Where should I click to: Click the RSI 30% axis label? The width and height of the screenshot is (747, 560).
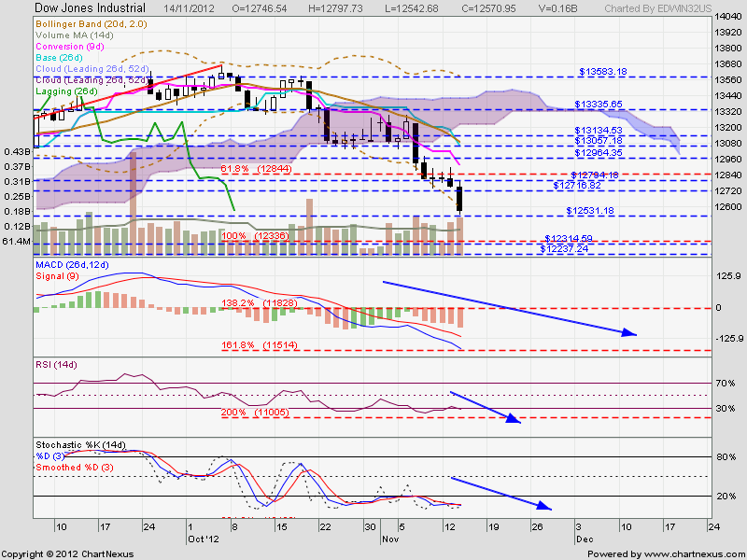click(x=726, y=409)
